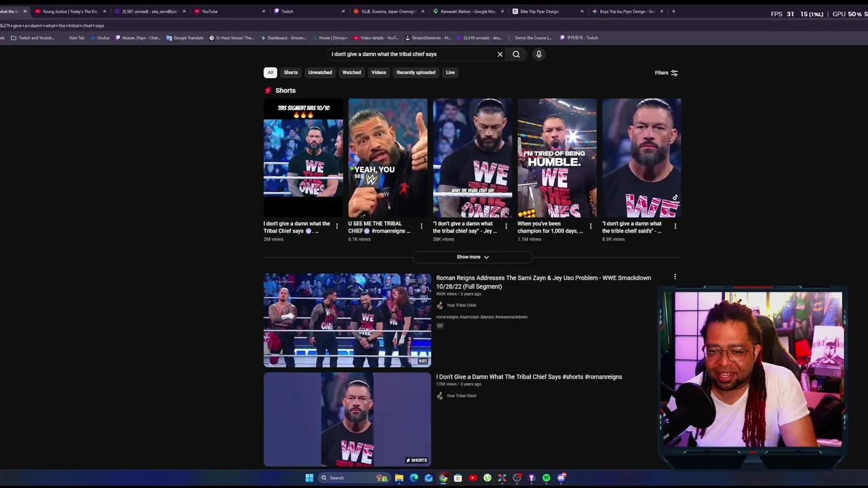Open Discord from taskbar
Screen dimensions: 868x488
[x=561, y=478]
